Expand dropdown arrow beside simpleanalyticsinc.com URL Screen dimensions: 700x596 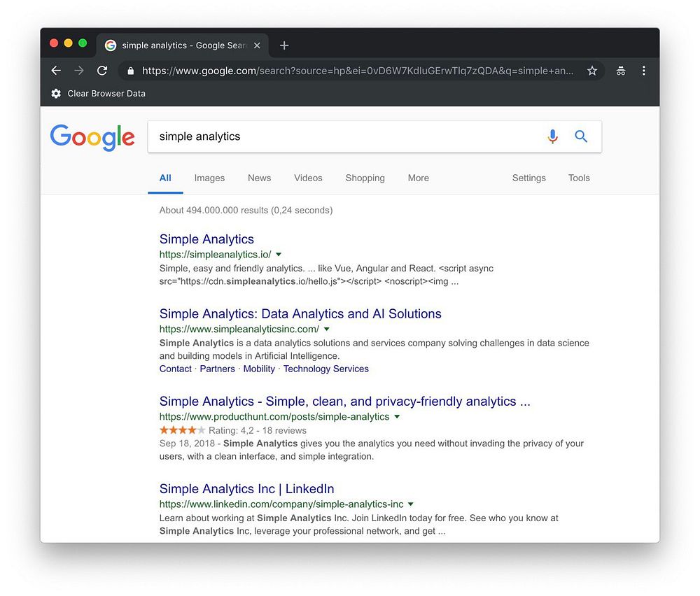click(x=327, y=329)
